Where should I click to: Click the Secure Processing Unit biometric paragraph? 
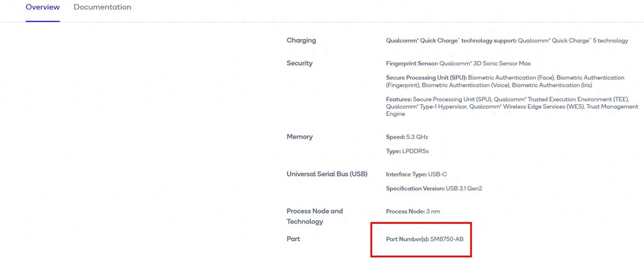point(505,81)
